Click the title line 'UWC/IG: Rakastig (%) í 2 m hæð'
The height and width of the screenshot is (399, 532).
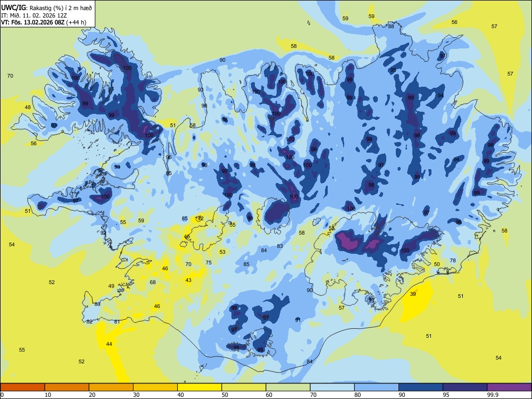point(46,7)
